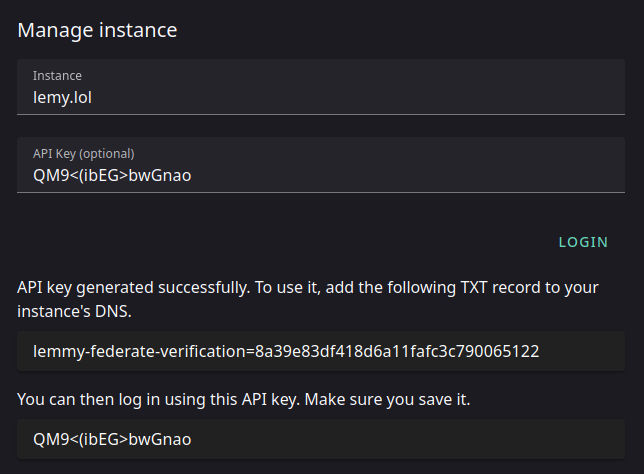Click the LOGIN button
The width and height of the screenshot is (644, 474).
583,242
